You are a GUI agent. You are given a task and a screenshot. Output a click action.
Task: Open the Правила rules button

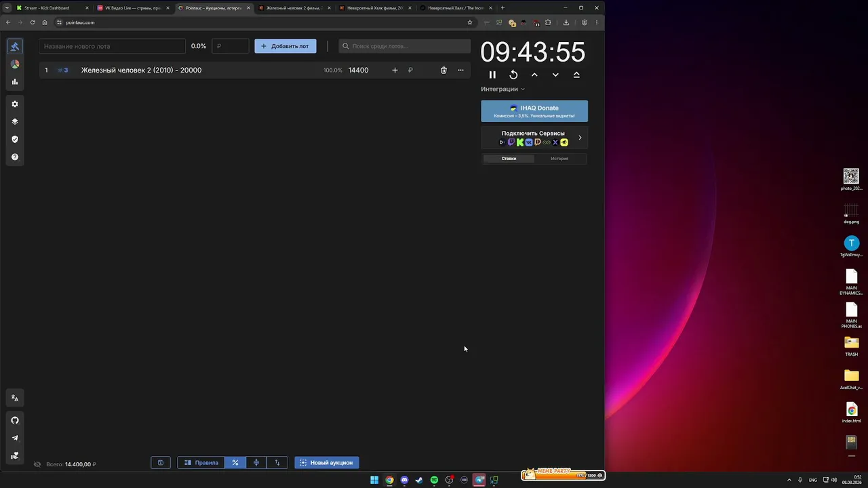point(201,463)
